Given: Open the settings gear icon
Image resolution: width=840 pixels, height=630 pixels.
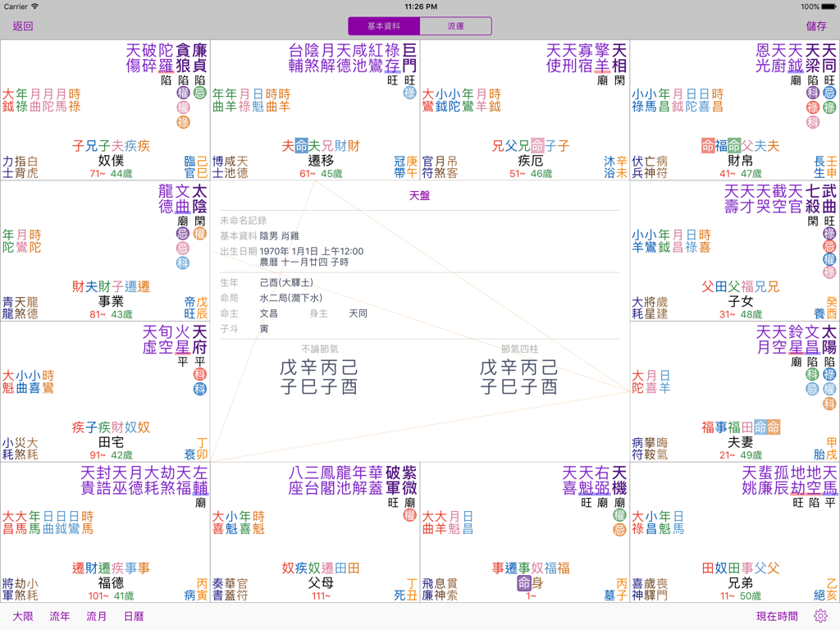Looking at the screenshot, I should pos(819,616).
